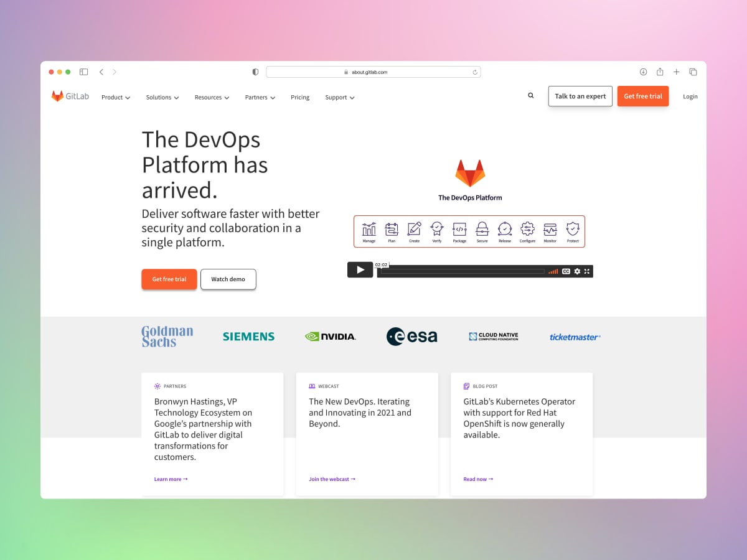Open the site search magnifier icon
Screen dimensions: 747x560
pyautogui.click(x=531, y=96)
